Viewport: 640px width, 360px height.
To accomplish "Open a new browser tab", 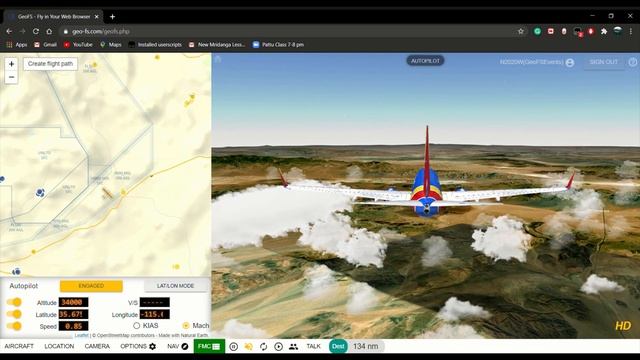I will pyautogui.click(x=112, y=17).
